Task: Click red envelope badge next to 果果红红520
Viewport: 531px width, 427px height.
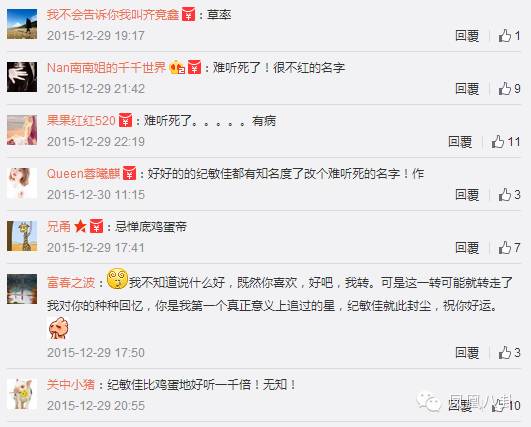Action: pos(125,120)
